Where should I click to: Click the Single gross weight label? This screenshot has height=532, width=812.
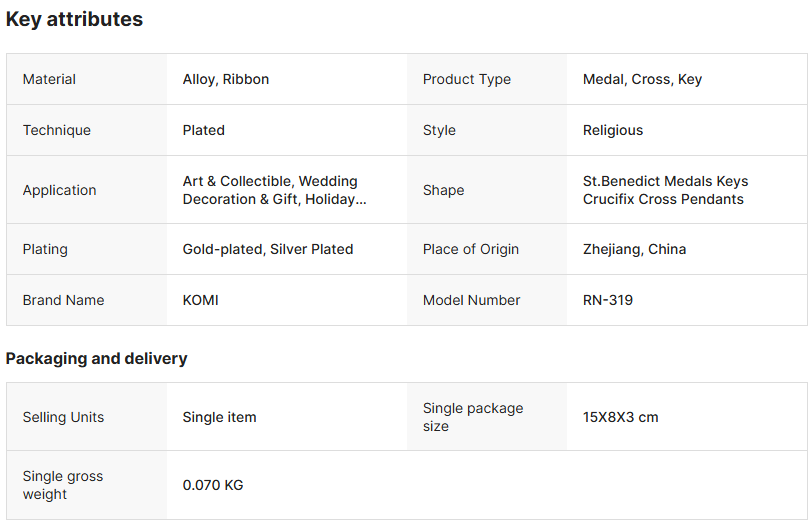pyautogui.click(x=62, y=485)
